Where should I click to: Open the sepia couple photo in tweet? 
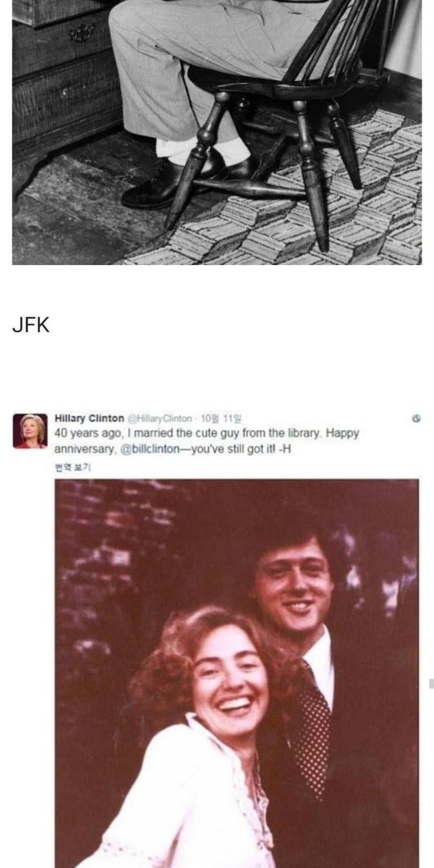237,671
